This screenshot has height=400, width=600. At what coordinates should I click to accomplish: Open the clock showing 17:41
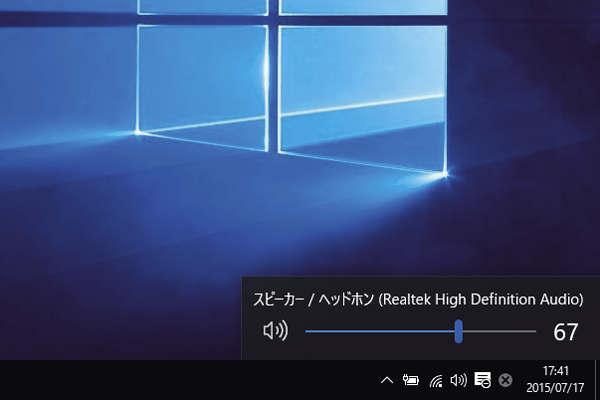[x=556, y=371]
